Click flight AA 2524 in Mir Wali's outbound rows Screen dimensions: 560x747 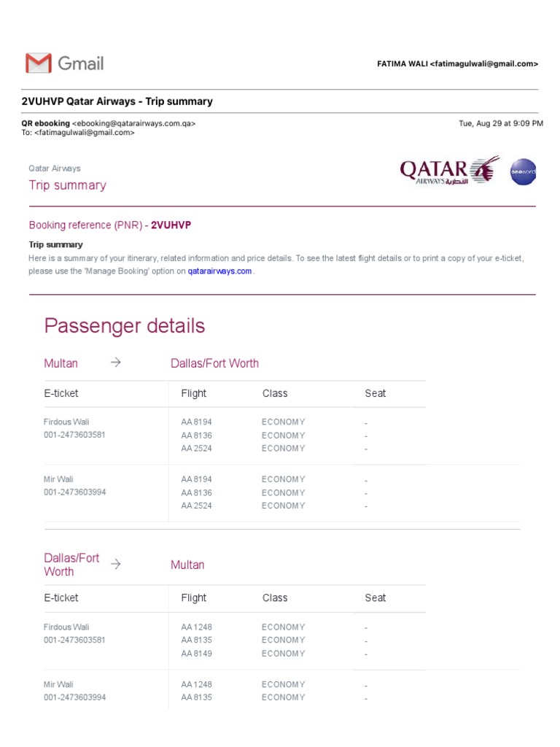pos(196,506)
